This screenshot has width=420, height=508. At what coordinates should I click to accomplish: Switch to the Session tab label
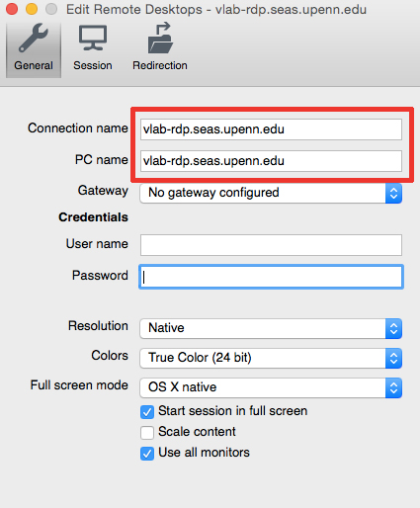click(x=93, y=65)
